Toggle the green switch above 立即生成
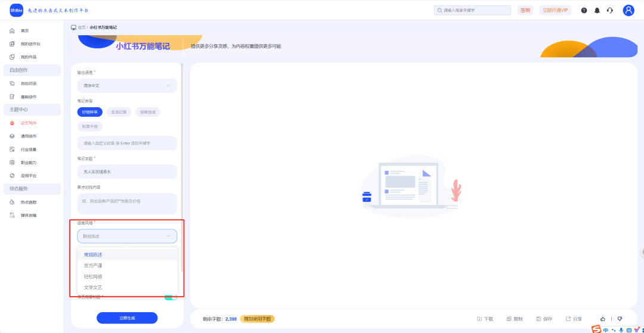The width and height of the screenshot is (644, 333). point(171,297)
